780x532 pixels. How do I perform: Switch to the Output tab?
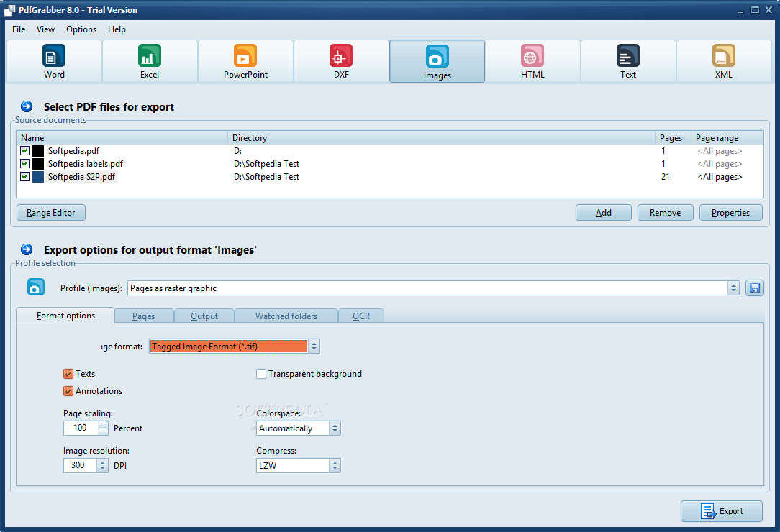click(x=204, y=316)
